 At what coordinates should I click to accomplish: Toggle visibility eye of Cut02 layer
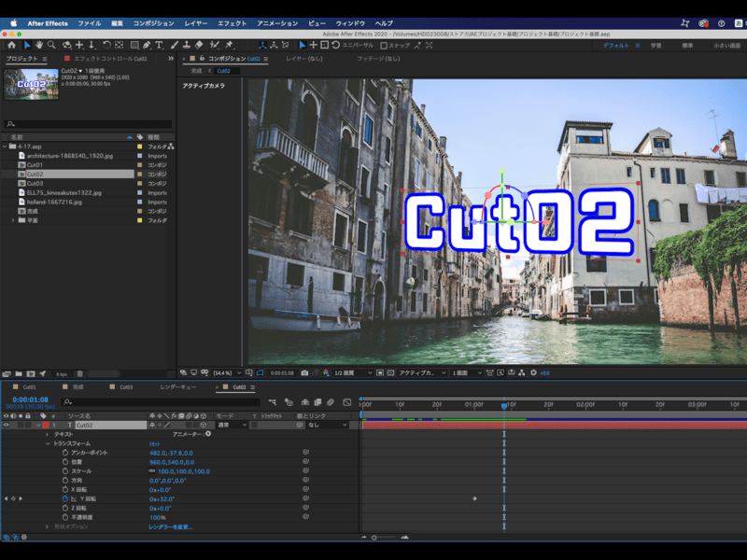pyautogui.click(x=7, y=425)
